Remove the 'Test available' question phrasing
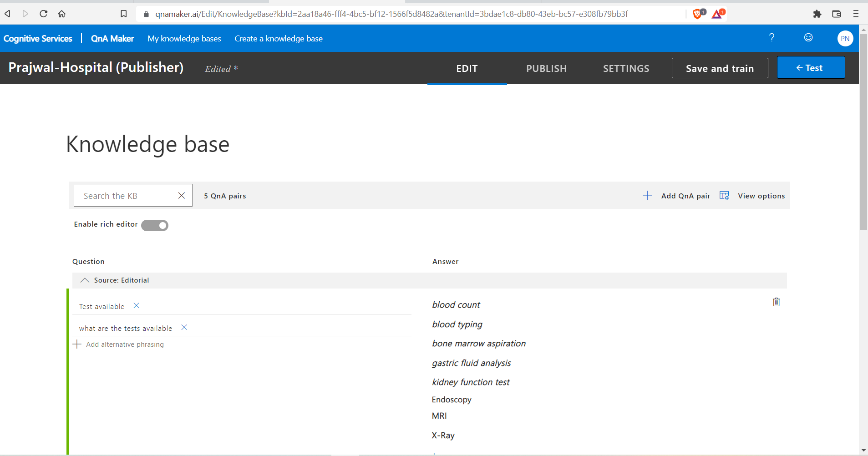 (136, 306)
